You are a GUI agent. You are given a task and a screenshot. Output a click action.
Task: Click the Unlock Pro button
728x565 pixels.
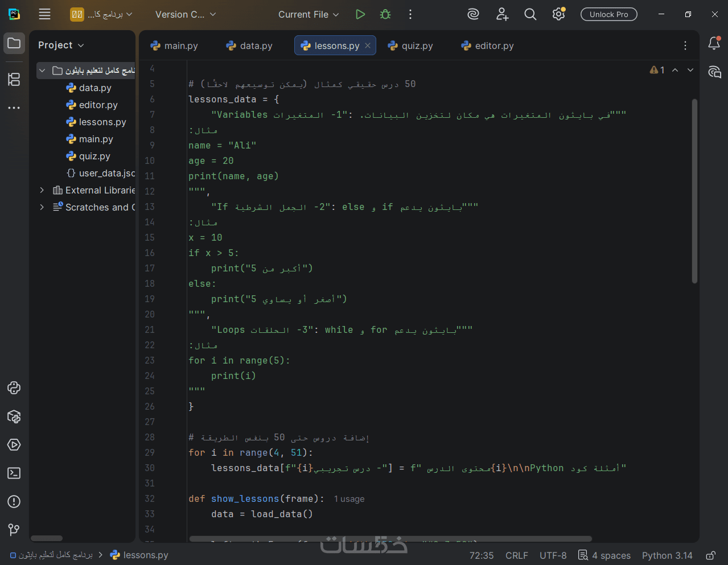point(608,14)
